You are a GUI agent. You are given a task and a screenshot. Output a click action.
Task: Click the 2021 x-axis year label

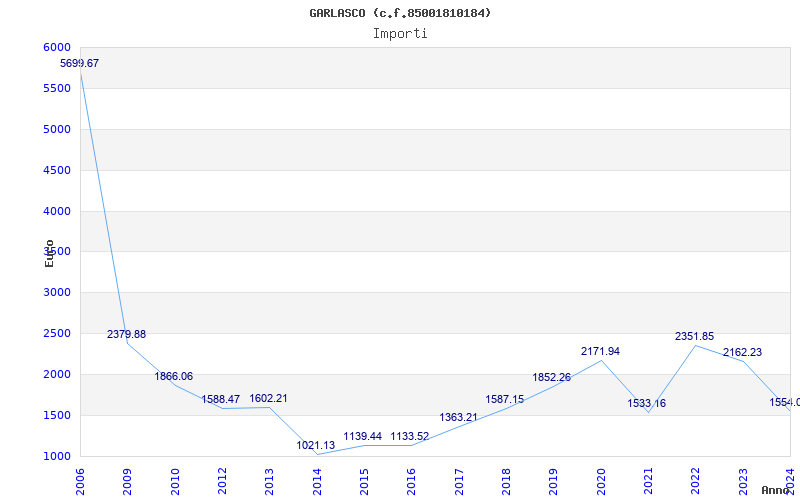[x=648, y=482]
